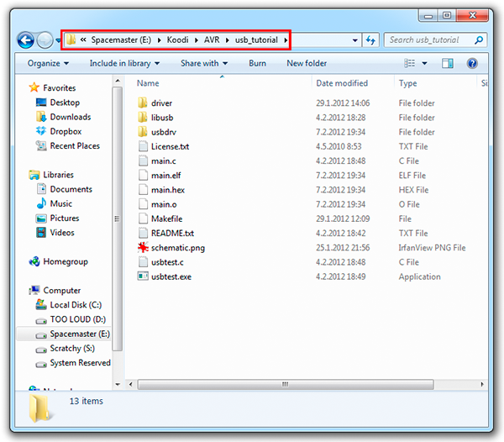Select the main.elf file icon

point(143,175)
